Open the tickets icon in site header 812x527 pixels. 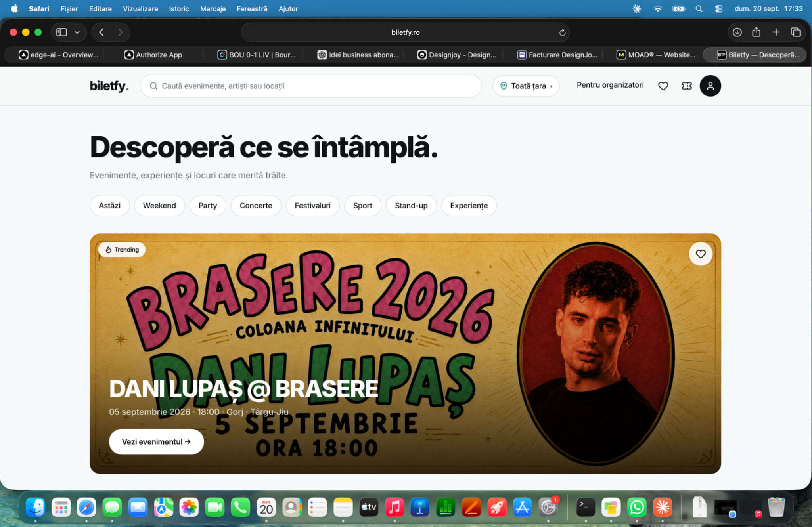pos(687,86)
